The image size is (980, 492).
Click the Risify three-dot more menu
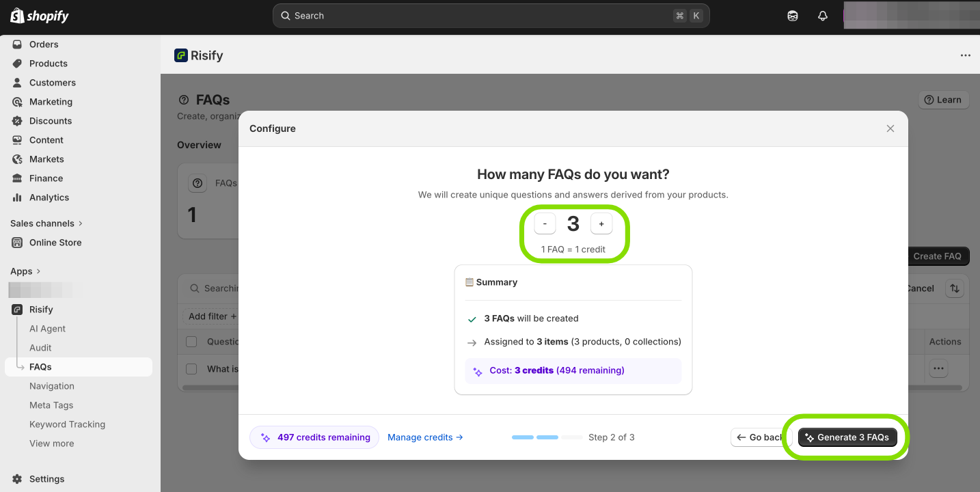965,55
